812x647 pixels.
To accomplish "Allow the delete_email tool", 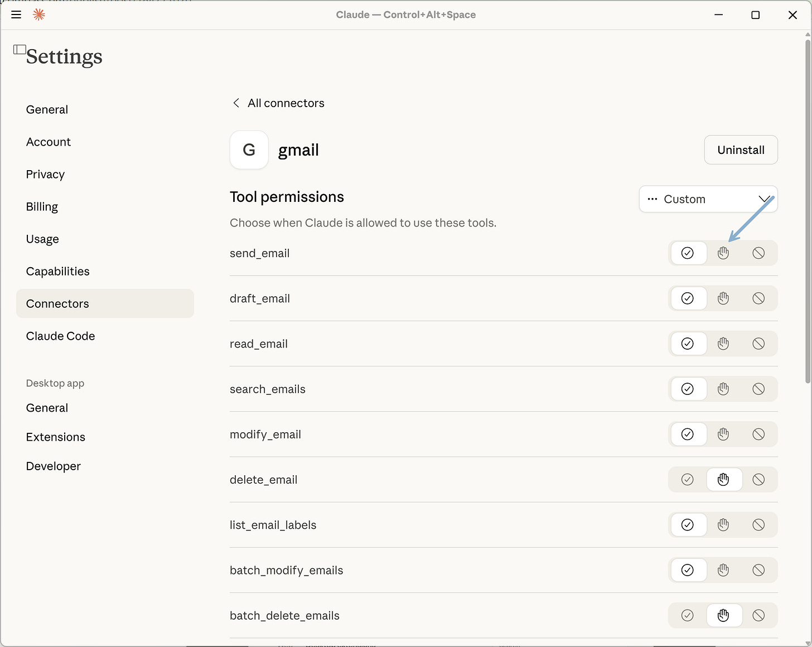I will (x=687, y=479).
